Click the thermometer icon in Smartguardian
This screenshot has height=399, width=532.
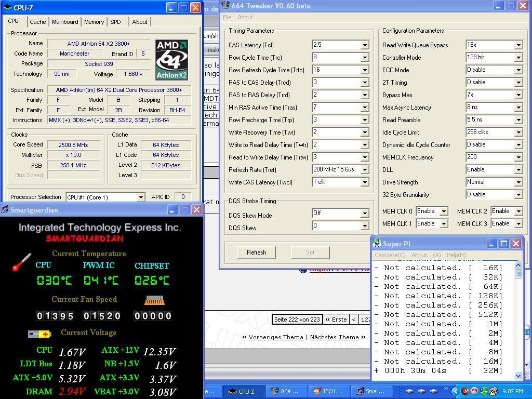21,262
